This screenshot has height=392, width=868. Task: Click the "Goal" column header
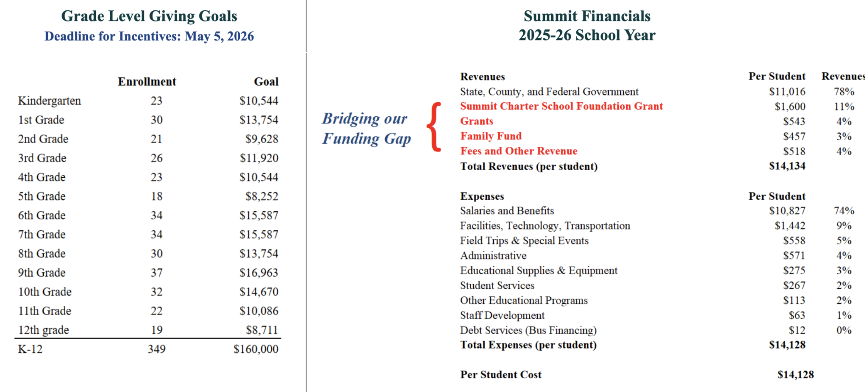click(266, 82)
